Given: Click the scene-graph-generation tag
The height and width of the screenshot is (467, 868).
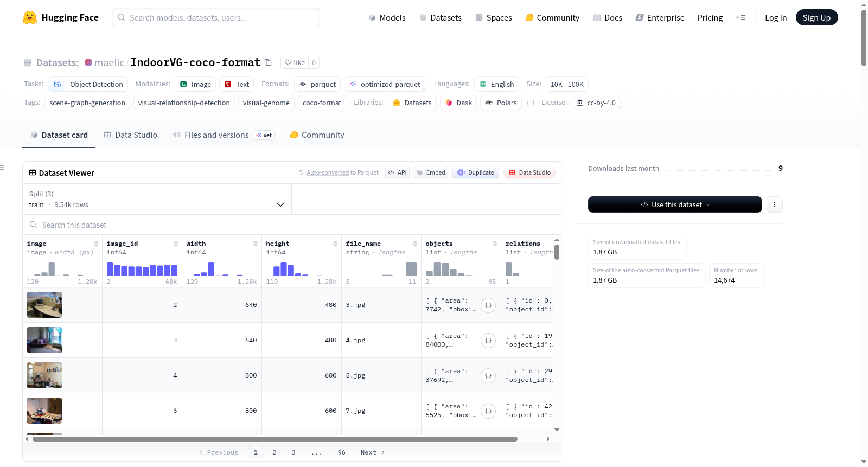Looking at the screenshot, I should [x=87, y=103].
